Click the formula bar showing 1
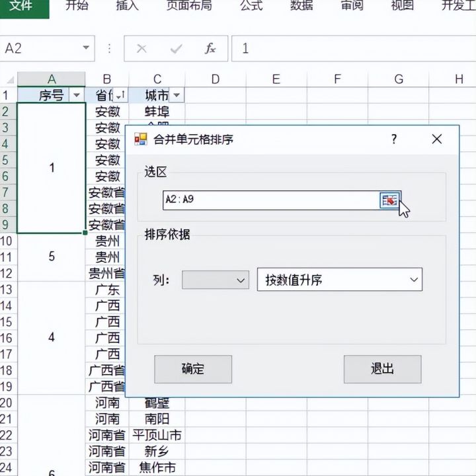 click(x=354, y=48)
